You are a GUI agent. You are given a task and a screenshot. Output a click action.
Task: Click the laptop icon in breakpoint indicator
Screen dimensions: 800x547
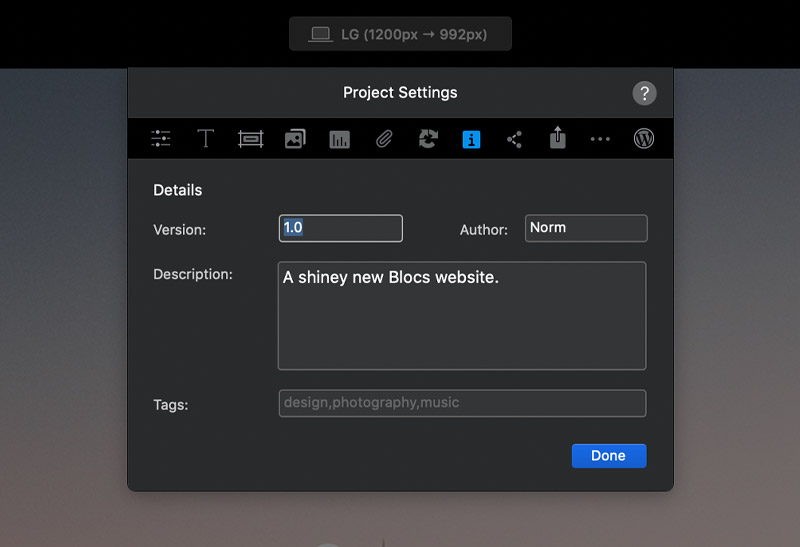coord(321,35)
